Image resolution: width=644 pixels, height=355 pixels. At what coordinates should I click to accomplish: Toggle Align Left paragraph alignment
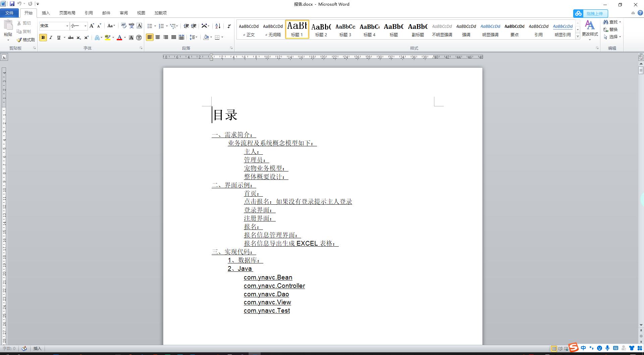click(150, 37)
